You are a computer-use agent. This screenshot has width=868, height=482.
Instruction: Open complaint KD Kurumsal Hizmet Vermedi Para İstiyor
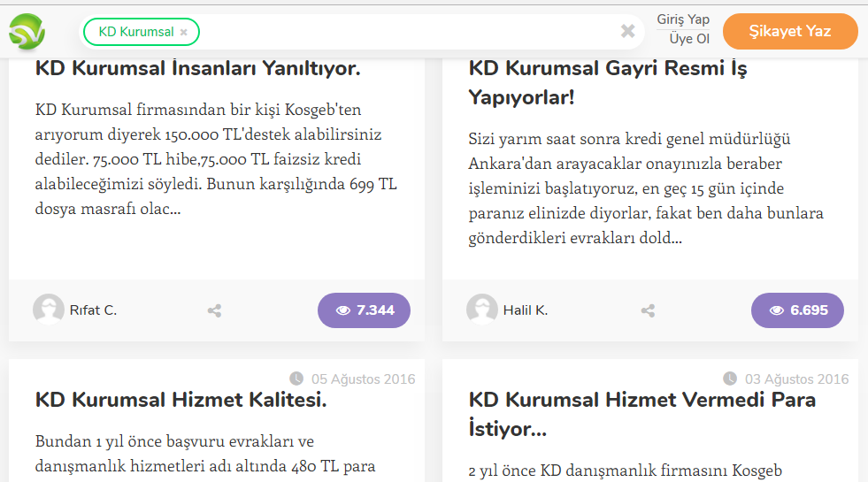coord(642,414)
